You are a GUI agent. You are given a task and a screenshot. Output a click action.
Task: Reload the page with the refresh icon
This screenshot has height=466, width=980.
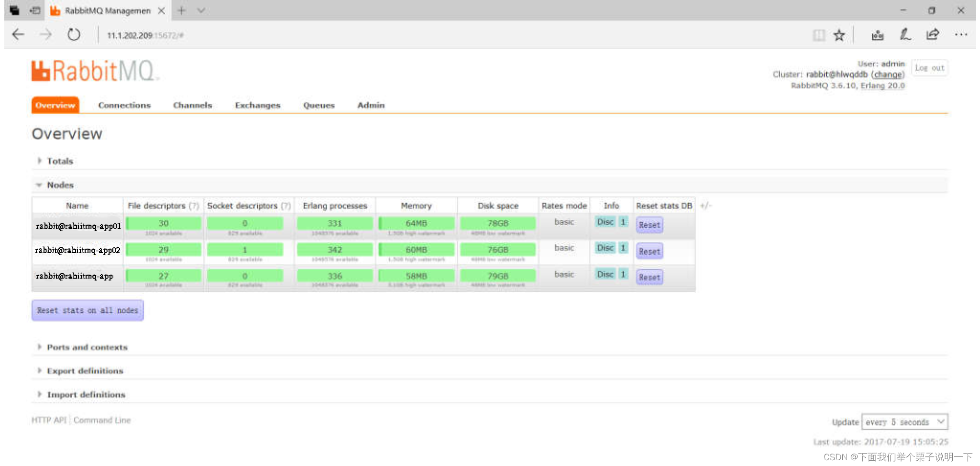(74, 34)
